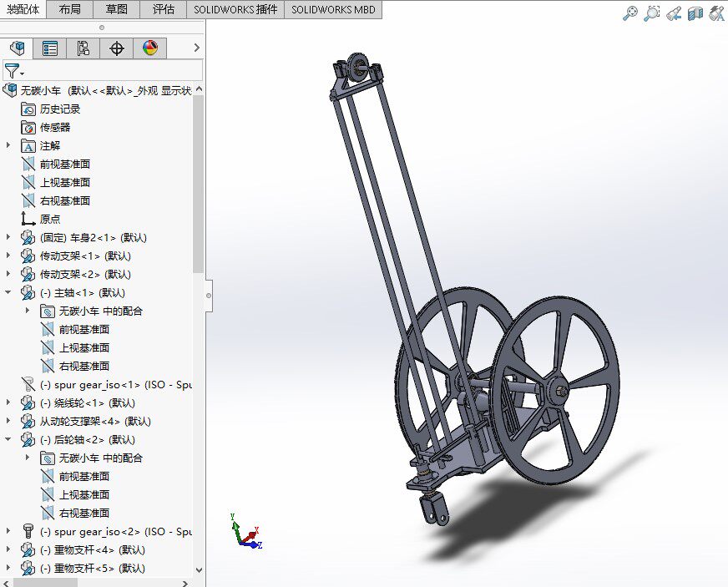Switch to the 评估 ribbon tab
The image size is (728, 587).
coord(164,10)
